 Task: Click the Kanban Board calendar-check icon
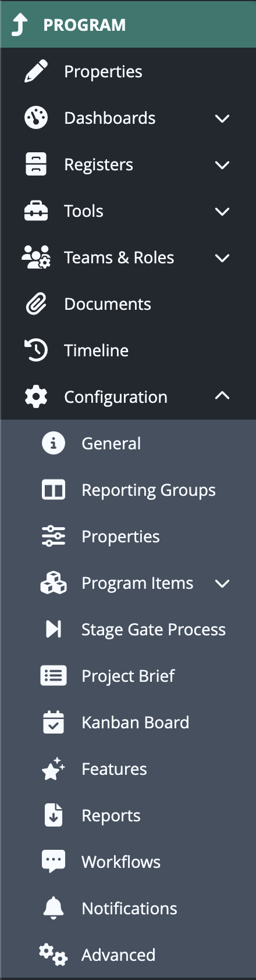point(54,723)
